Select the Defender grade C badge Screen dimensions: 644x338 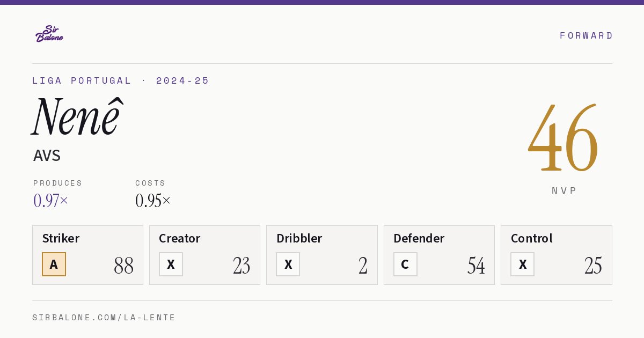[405, 264]
